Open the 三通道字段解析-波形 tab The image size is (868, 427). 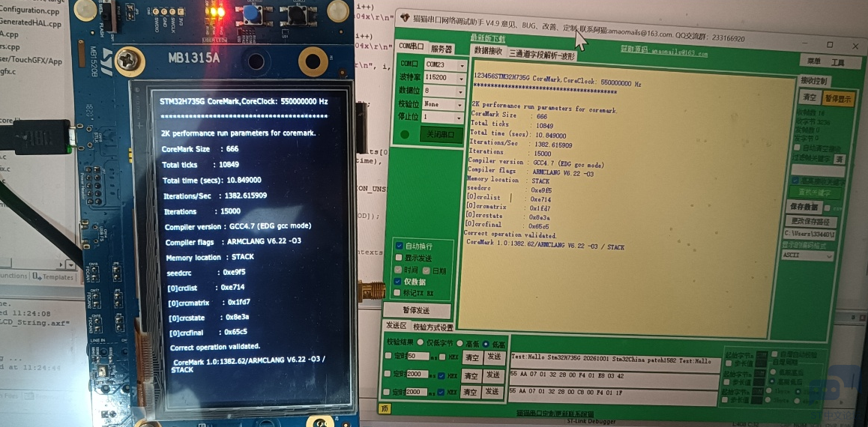[x=542, y=55]
